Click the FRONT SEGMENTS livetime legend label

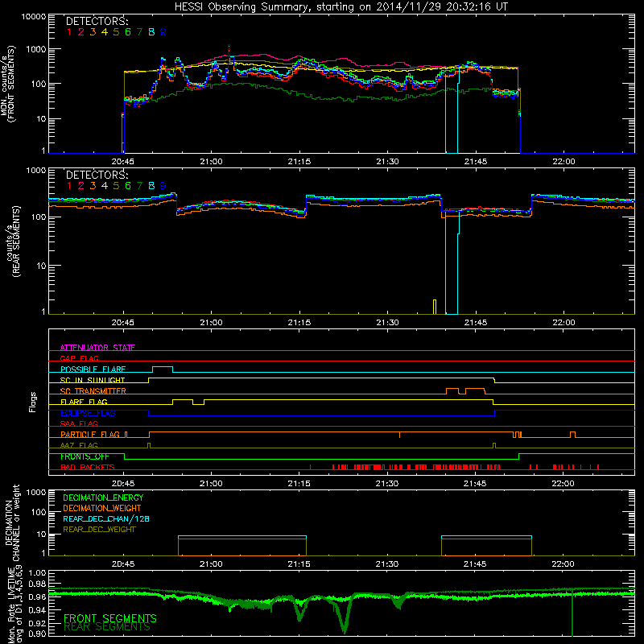pyautogui.click(x=110, y=618)
